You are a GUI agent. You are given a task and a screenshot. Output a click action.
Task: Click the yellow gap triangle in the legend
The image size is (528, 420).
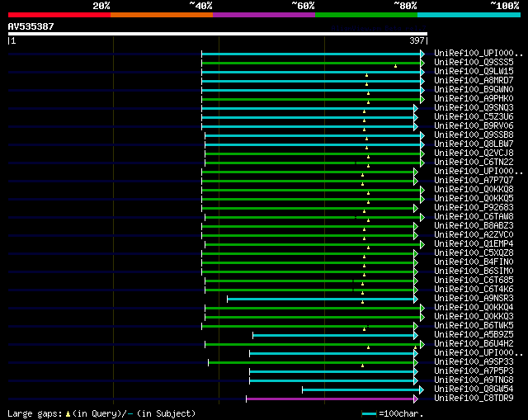coord(68,414)
